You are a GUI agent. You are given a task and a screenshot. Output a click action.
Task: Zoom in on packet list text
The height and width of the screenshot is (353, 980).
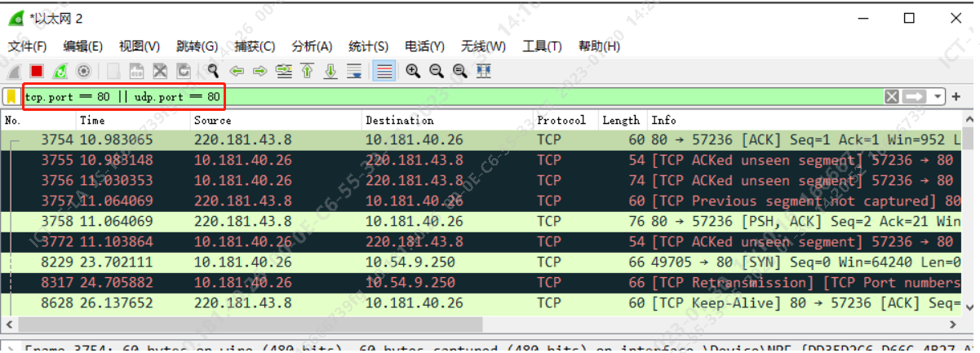(413, 72)
